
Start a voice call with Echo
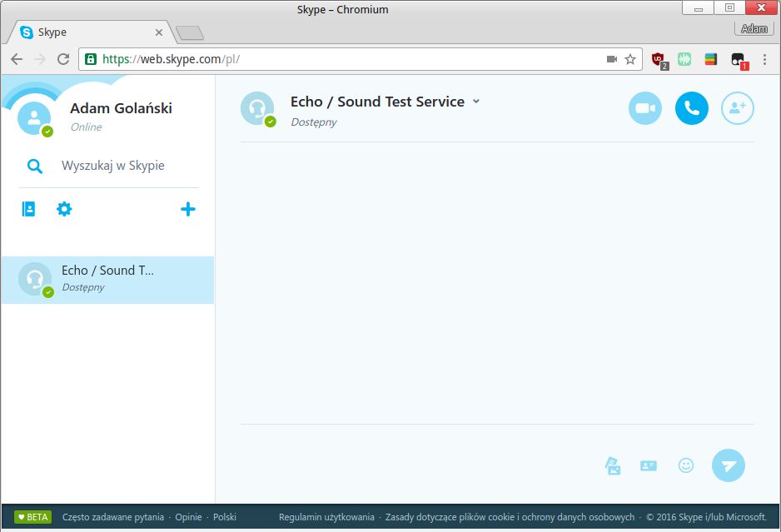coord(691,108)
